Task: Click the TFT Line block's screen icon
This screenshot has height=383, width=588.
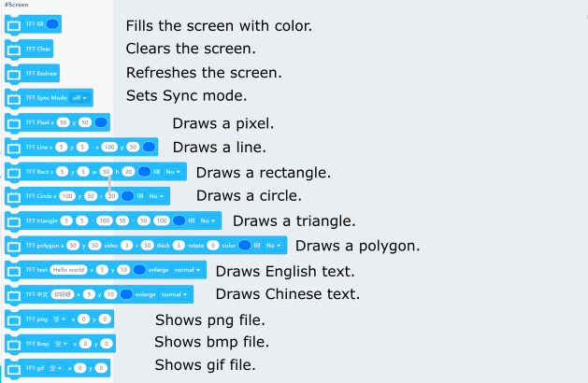Action: point(14,147)
